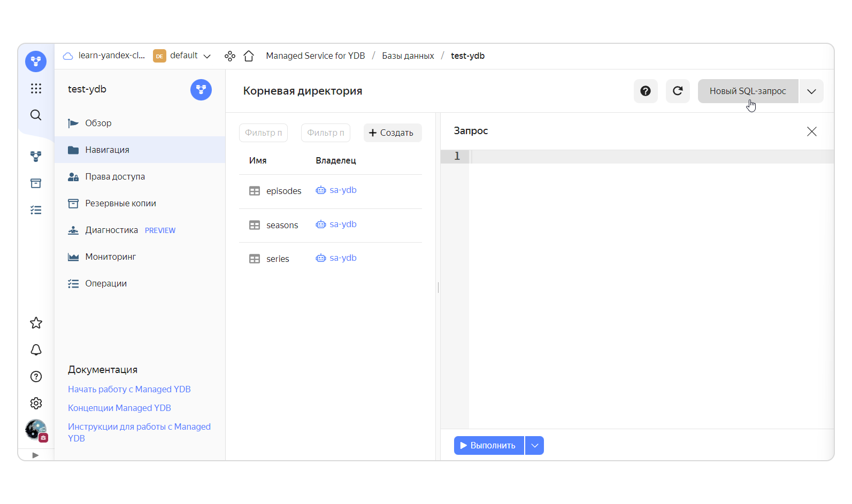Open Managed Service for YDB breadcrumb
The height and width of the screenshot is (504, 852).
click(x=316, y=56)
